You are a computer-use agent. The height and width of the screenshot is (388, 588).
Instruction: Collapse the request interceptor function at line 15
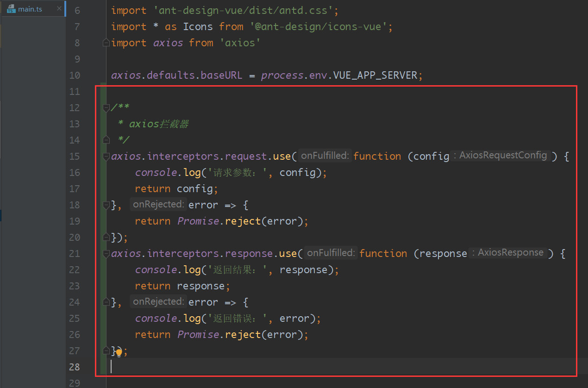106,156
